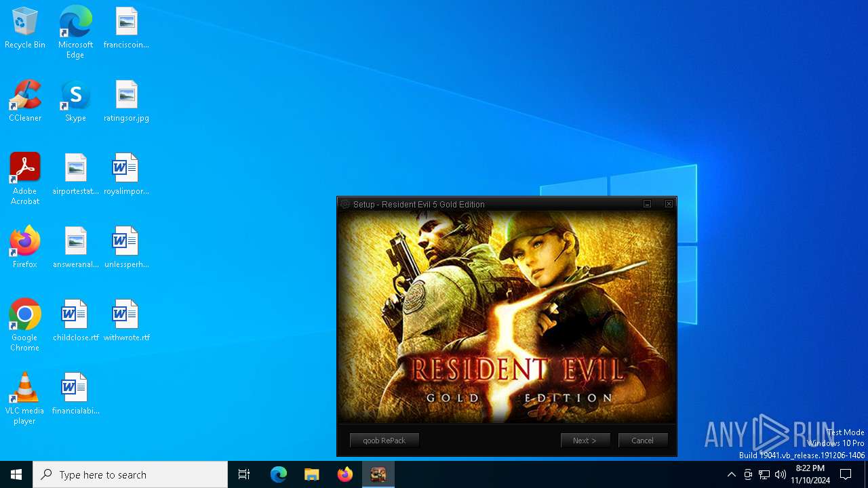Select the VLC media player shortcut
This screenshot has width=868, height=488.
point(25,399)
